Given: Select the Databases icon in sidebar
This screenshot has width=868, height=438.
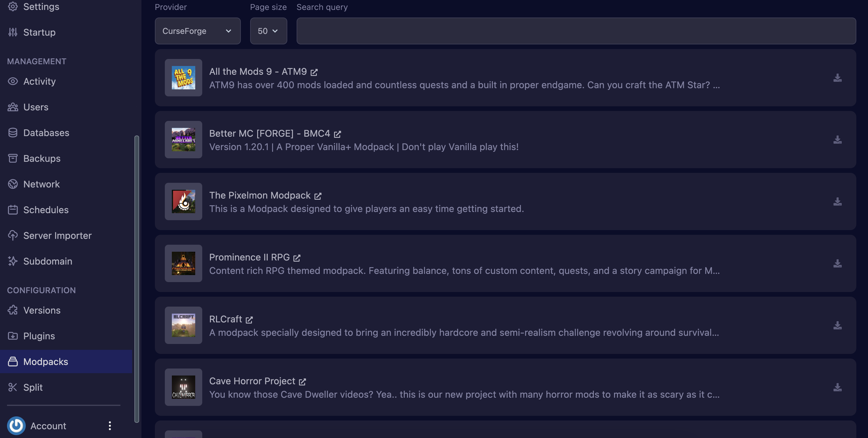Looking at the screenshot, I should coord(13,133).
